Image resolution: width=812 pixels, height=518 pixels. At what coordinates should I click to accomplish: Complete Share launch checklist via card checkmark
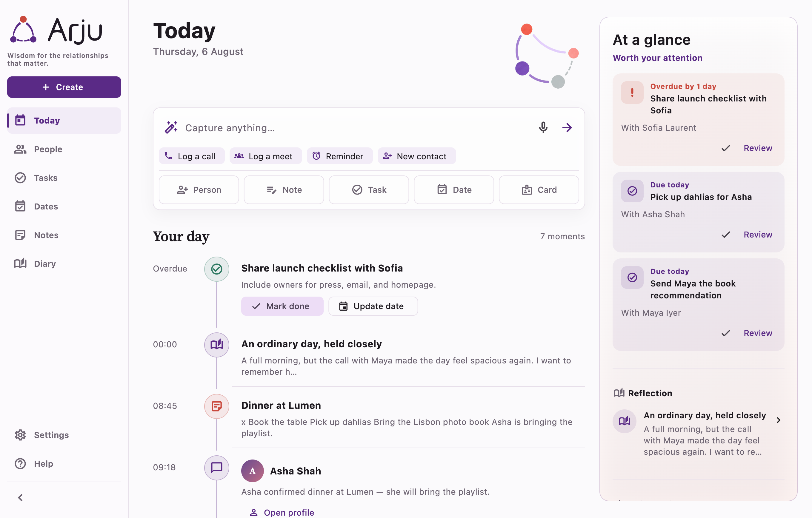[x=726, y=148]
